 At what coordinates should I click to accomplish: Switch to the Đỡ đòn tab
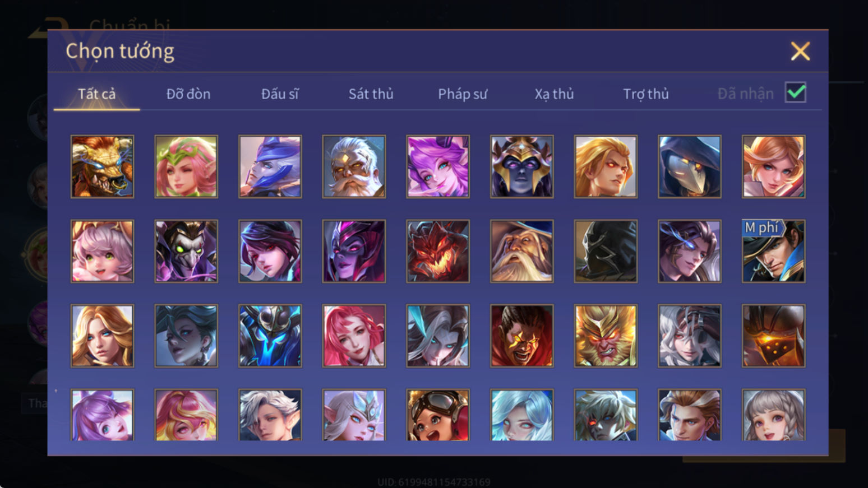pyautogui.click(x=188, y=94)
